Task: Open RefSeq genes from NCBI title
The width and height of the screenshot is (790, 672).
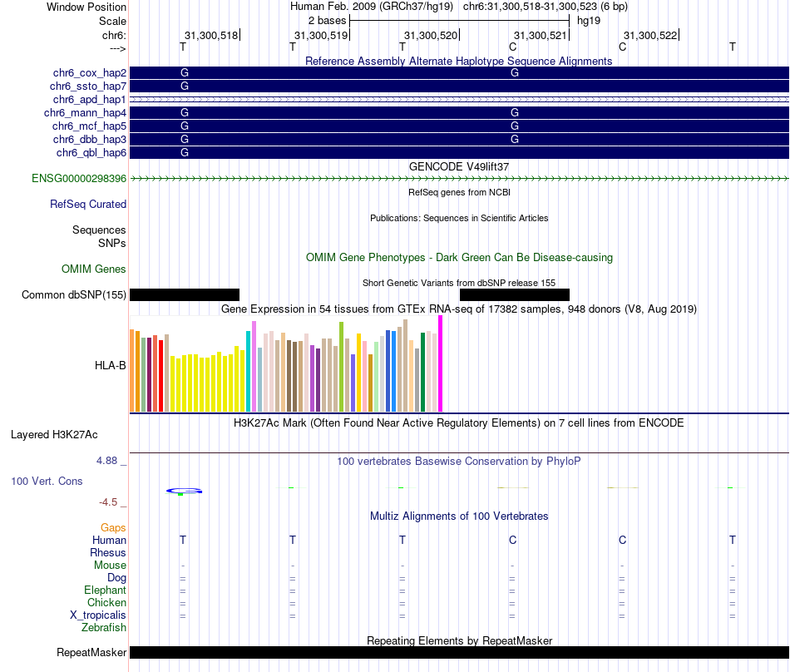Action: 459,192
